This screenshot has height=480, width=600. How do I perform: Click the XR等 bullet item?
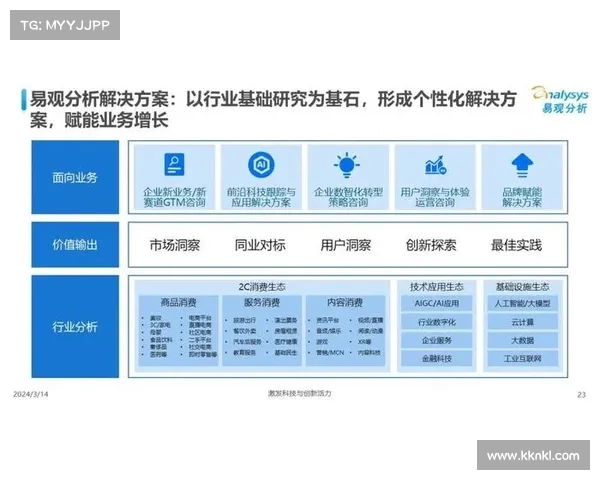(x=364, y=342)
